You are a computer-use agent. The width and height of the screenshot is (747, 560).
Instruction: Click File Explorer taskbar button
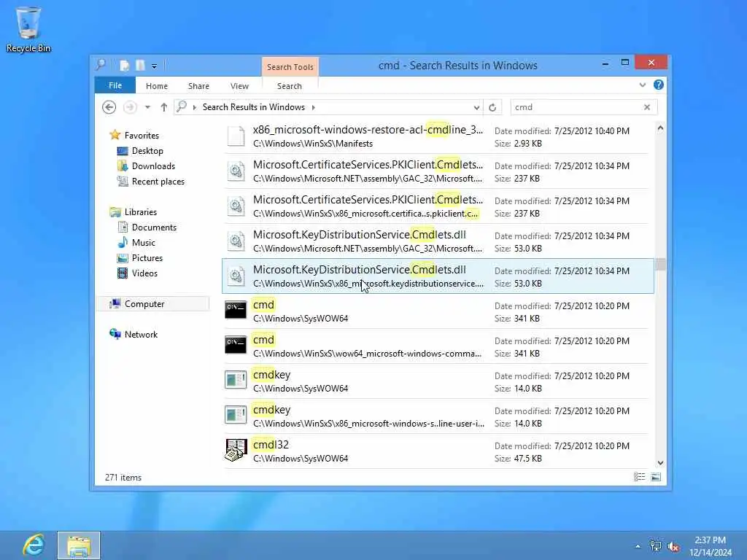pyautogui.click(x=79, y=545)
